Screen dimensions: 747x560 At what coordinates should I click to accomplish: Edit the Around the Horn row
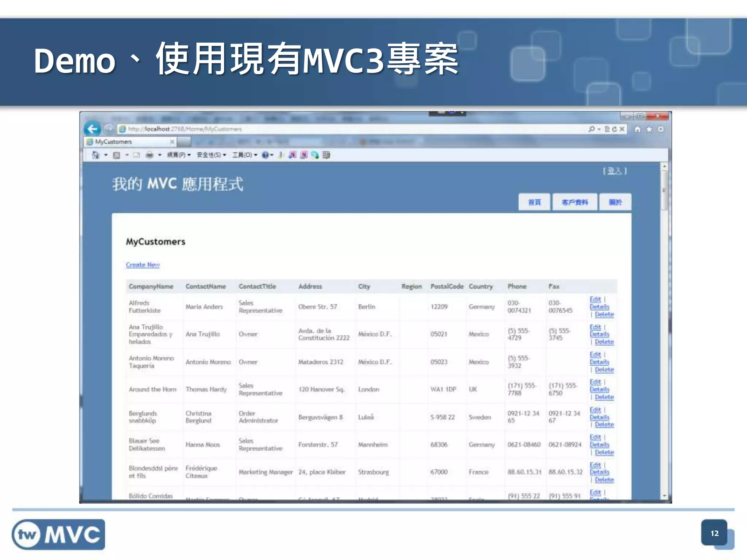click(x=595, y=382)
